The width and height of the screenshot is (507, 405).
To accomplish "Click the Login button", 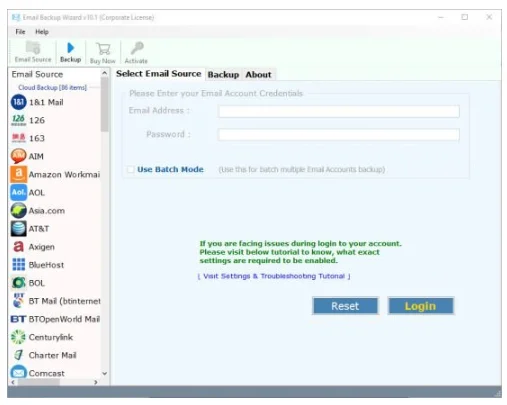I will pos(421,306).
